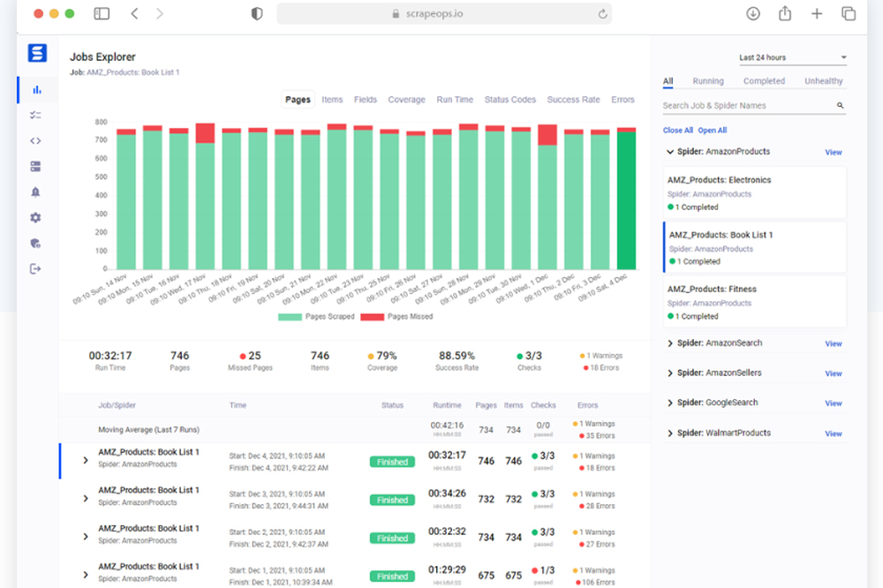Image resolution: width=883 pixels, height=588 pixels.
Task: Click the scrapeops.io address bar
Action: [x=444, y=13]
